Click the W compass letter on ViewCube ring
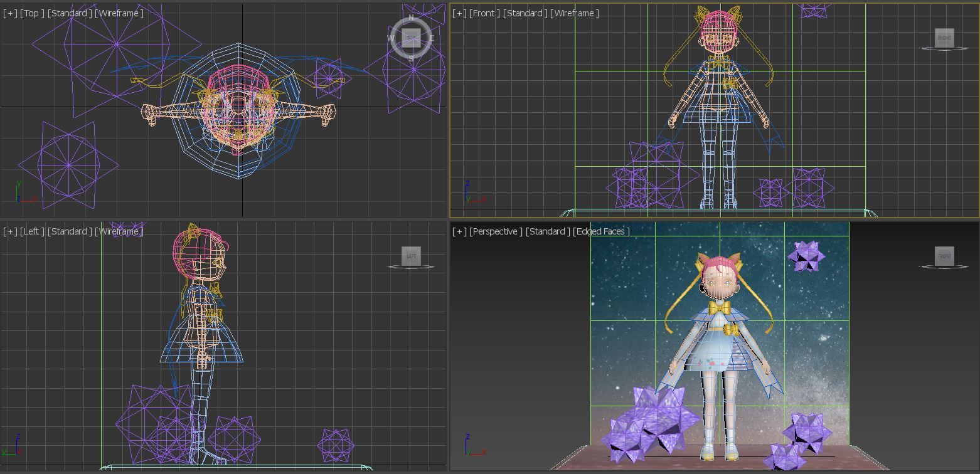Viewport: 980px width, 474px height. tap(391, 38)
